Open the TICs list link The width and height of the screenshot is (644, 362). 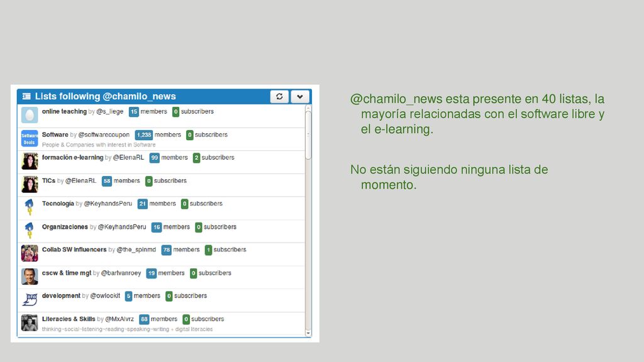pyautogui.click(x=48, y=180)
